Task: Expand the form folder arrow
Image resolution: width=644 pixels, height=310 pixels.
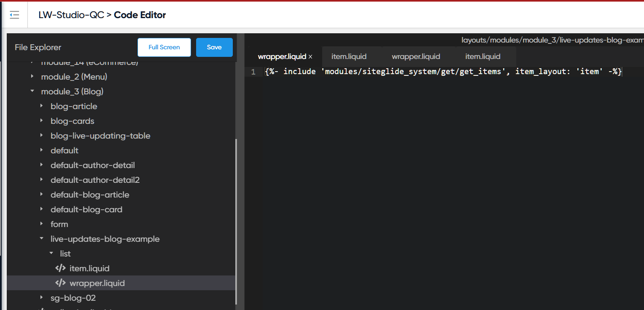Action: click(42, 224)
